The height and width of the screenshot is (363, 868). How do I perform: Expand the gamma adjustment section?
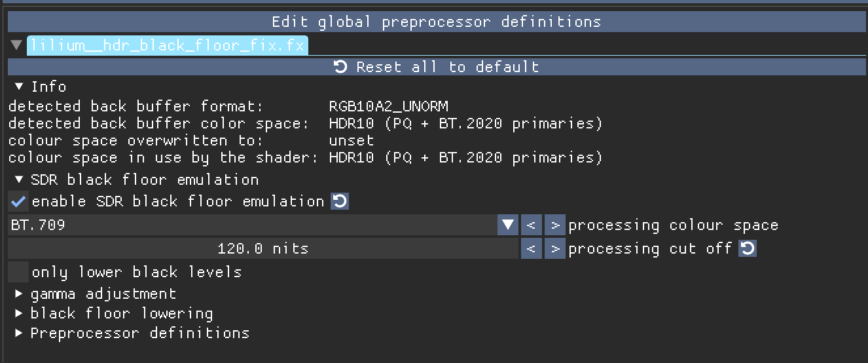(19, 294)
